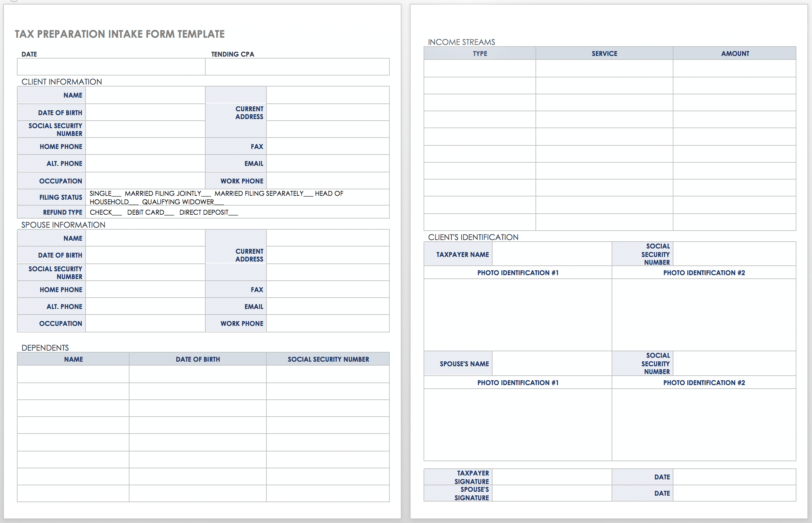The height and width of the screenshot is (523, 812).
Task: Click client OCCUPATION field
Action: (145, 181)
